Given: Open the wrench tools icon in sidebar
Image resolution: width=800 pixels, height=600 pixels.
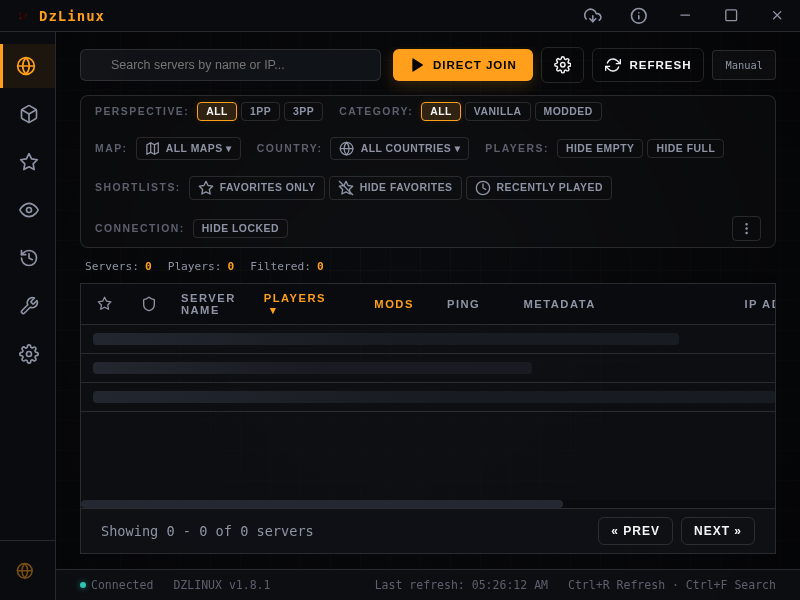Looking at the screenshot, I should (x=29, y=306).
